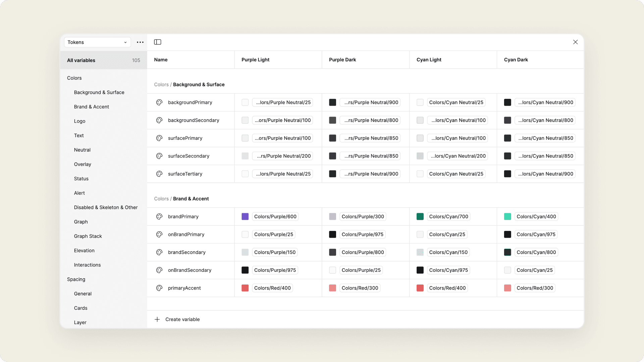Click the palette icon beside brandPrimary
644x362 pixels.
(x=159, y=217)
